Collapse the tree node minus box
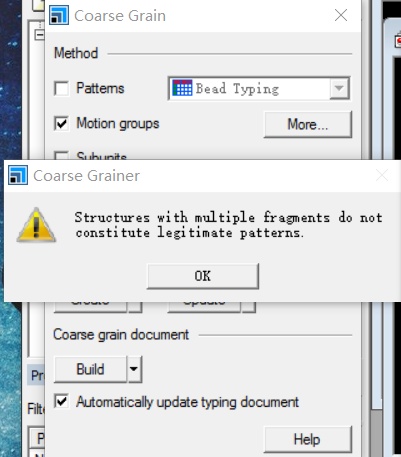Screen dimensions: 401x457 [39, 35]
